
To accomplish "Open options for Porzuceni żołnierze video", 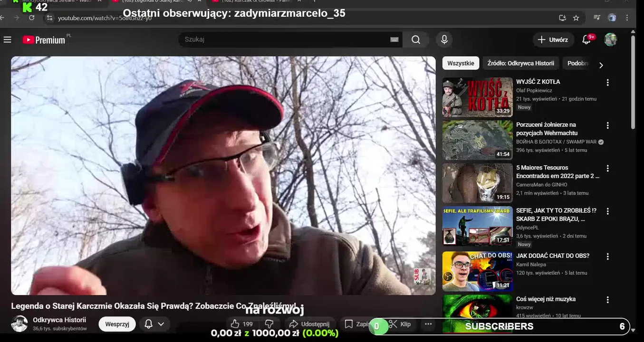I will (x=607, y=125).
